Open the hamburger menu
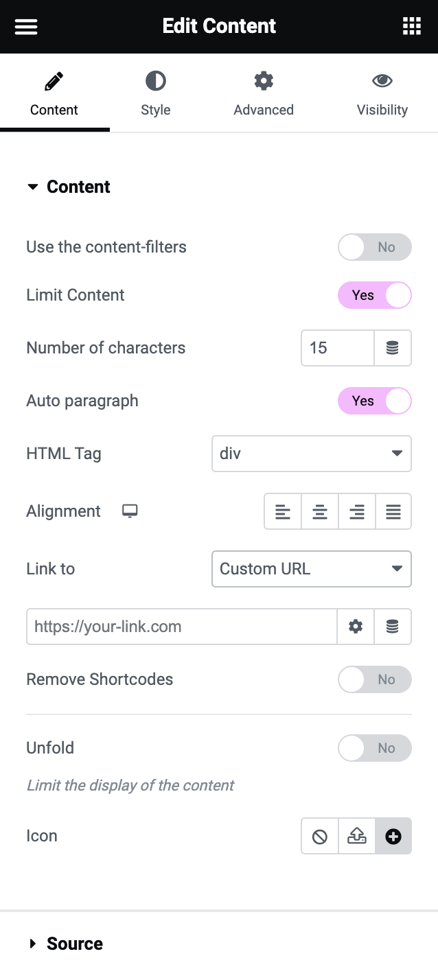Screen dimensions: 438x980 pyautogui.click(x=26, y=27)
